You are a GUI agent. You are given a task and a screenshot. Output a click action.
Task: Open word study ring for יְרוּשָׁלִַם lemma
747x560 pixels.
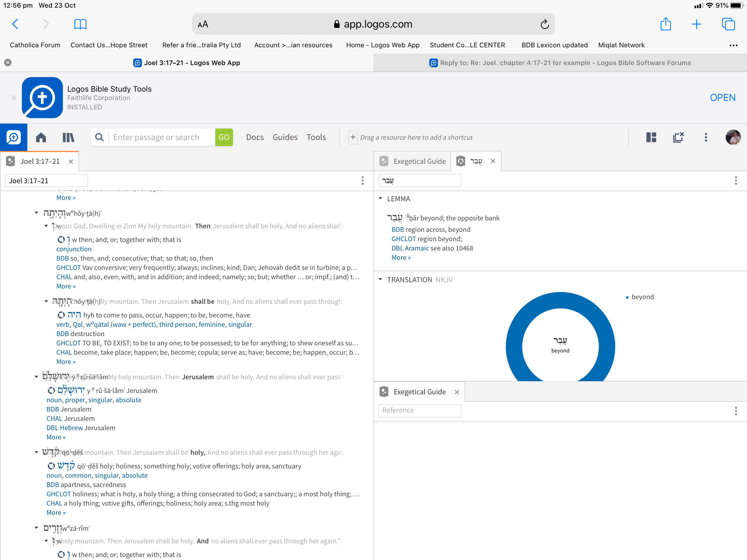pyautogui.click(x=51, y=390)
